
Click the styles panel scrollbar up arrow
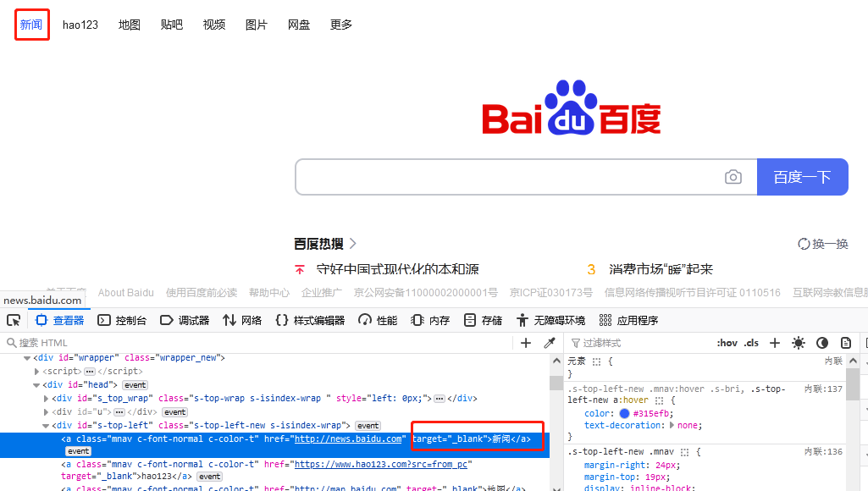coord(853,361)
